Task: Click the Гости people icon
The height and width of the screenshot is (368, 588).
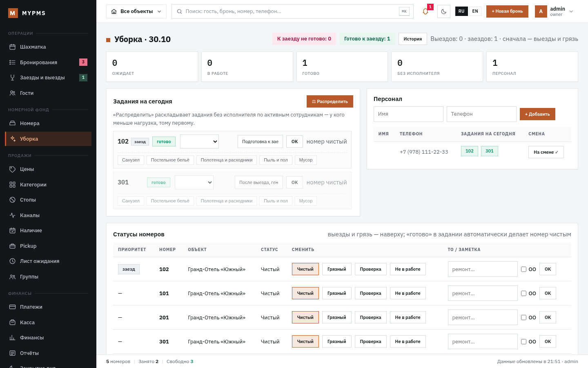Action: (x=12, y=93)
